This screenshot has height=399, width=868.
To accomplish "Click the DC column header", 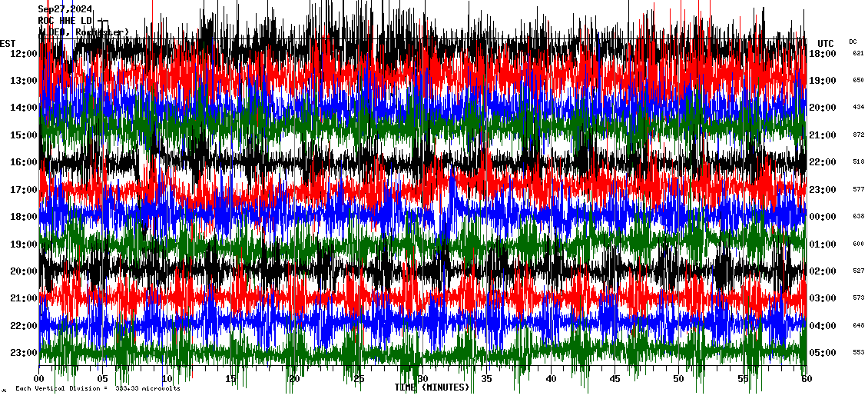I will (x=853, y=42).
